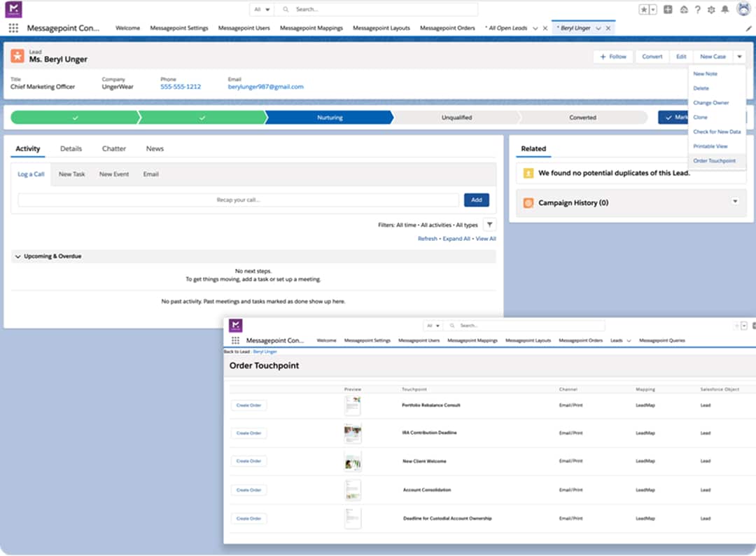Select the Email activity tab

click(x=151, y=174)
